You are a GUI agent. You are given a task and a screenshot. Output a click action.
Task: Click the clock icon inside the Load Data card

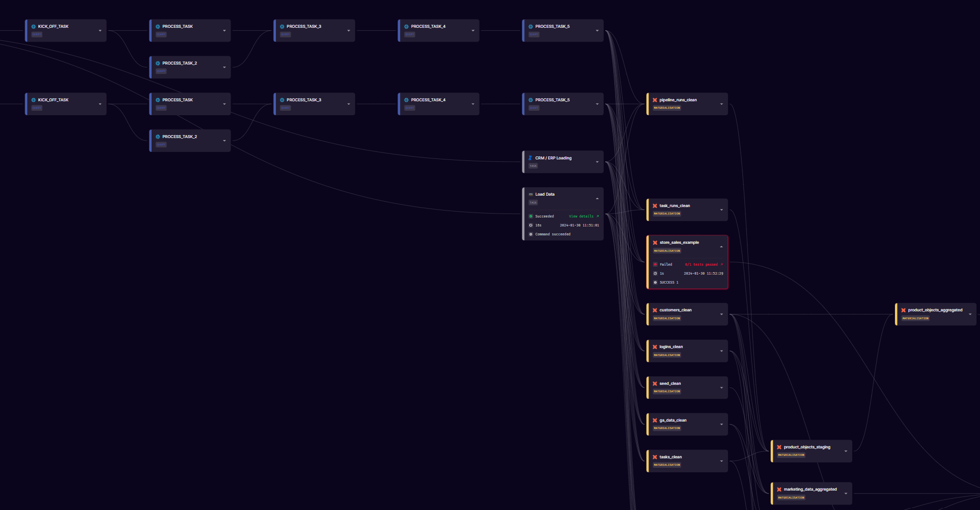click(531, 225)
